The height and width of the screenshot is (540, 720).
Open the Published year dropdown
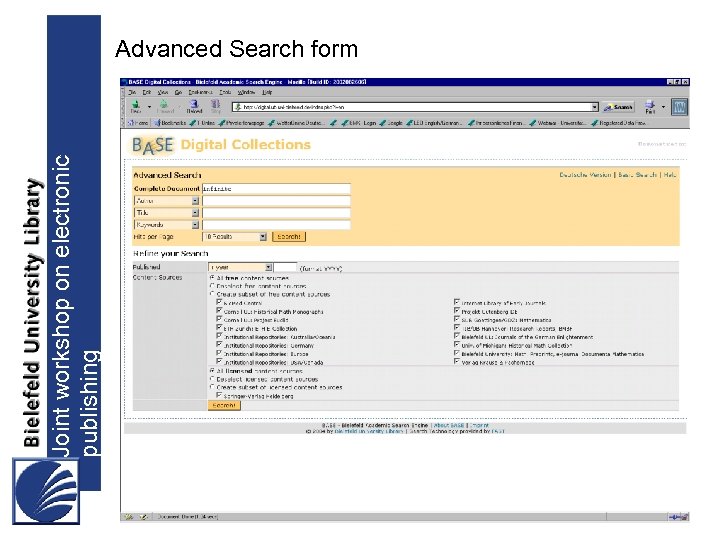point(241,267)
